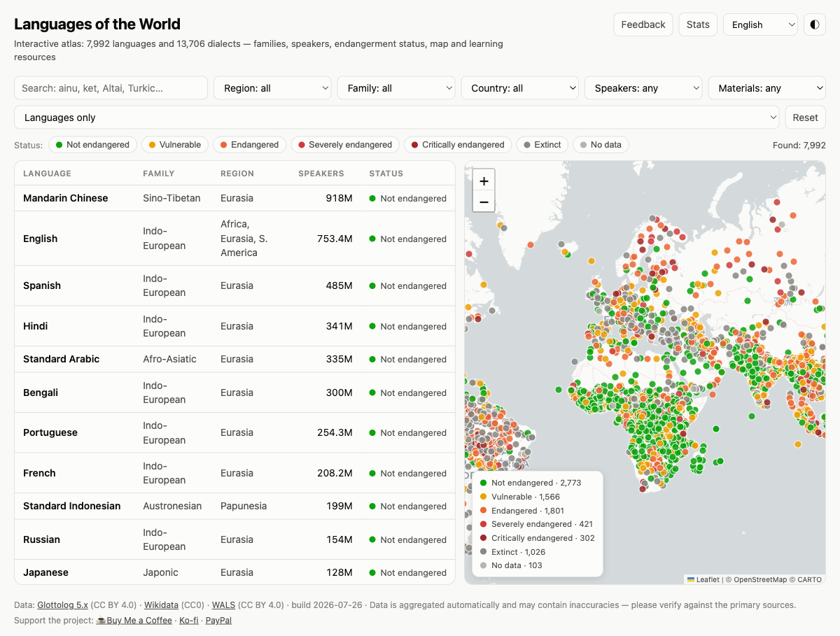840x636 pixels.
Task: Open the WALS link
Action: point(223,605)
